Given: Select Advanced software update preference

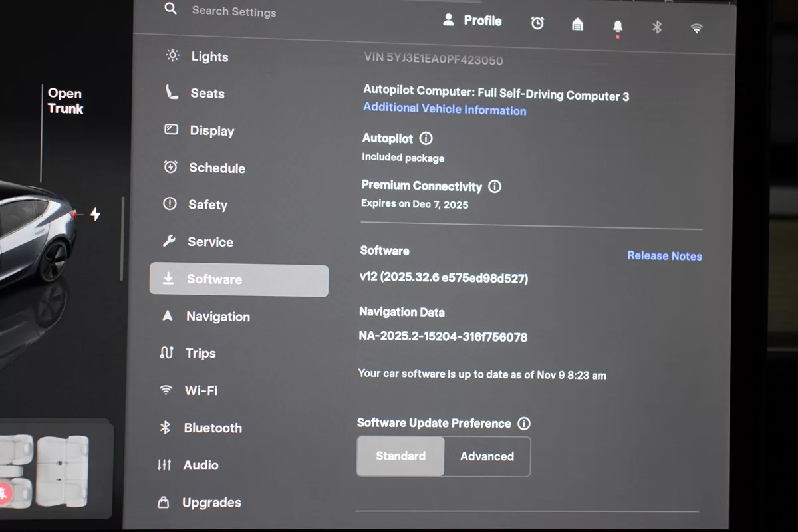Looking at the screenshot, I should click(x=487, y=456).
